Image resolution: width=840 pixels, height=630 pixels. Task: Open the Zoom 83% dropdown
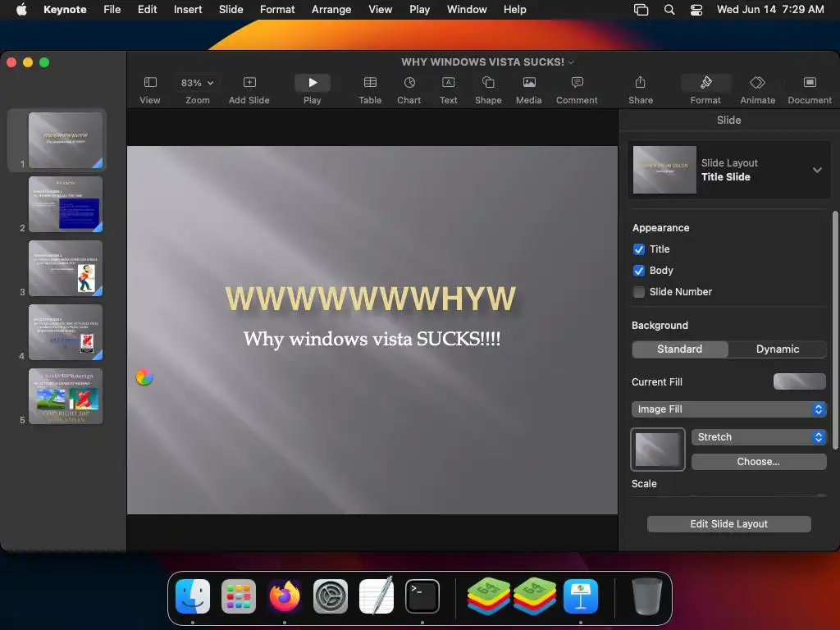point(197,83)
